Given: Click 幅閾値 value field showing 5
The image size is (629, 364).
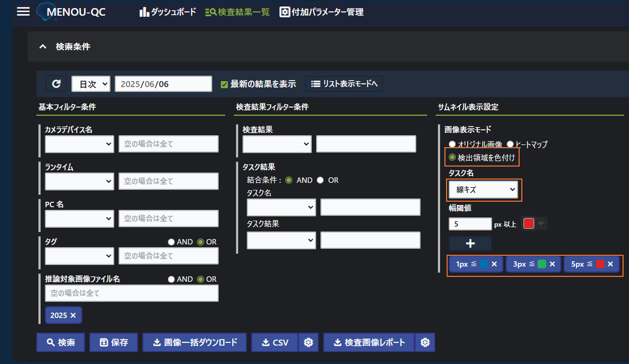Looking at the screenshot, I should pyautogui.click(x=470, y=224).
